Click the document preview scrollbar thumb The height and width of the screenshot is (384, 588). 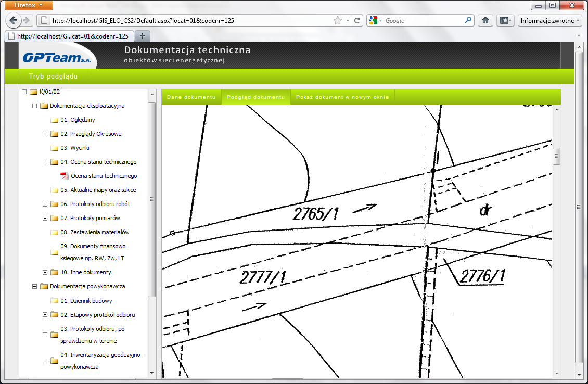pos(556,157)
